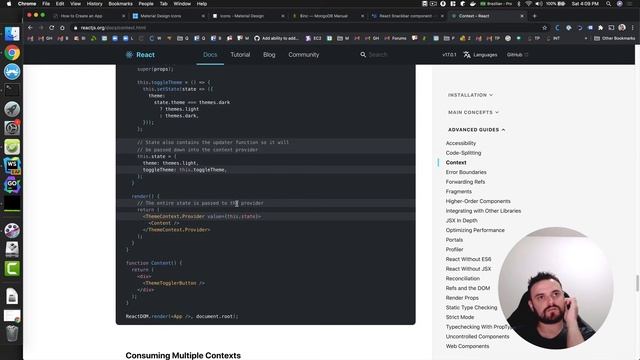Viewport: 640px width, 360px height.
Task: Open the Portals guide
Action: [x=454, y=240]
